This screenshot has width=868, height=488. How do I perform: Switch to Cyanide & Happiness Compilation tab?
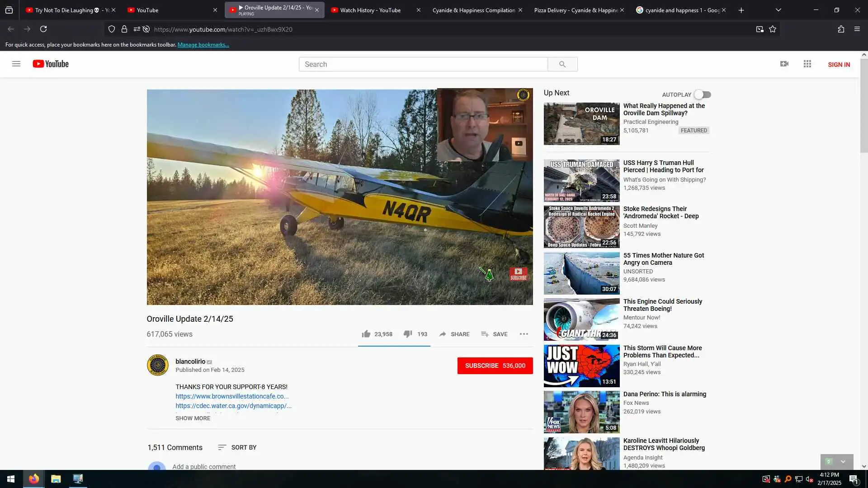point(473,10)
